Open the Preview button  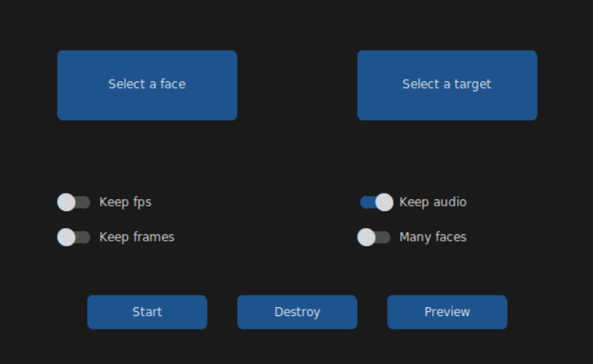447,312
